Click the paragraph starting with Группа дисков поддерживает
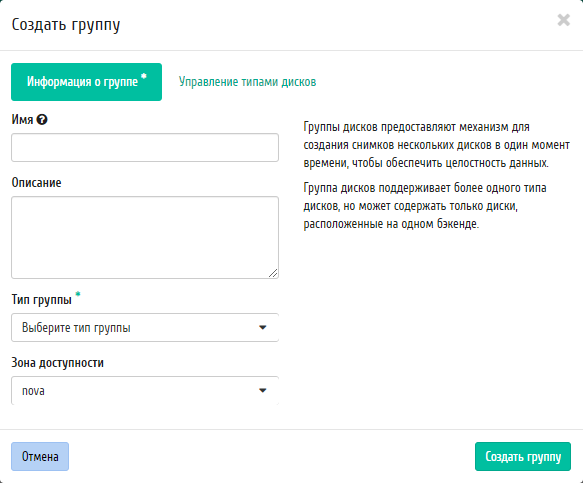Screen dimensions: 583x483 pyautogui.click(x=425, y=206)
